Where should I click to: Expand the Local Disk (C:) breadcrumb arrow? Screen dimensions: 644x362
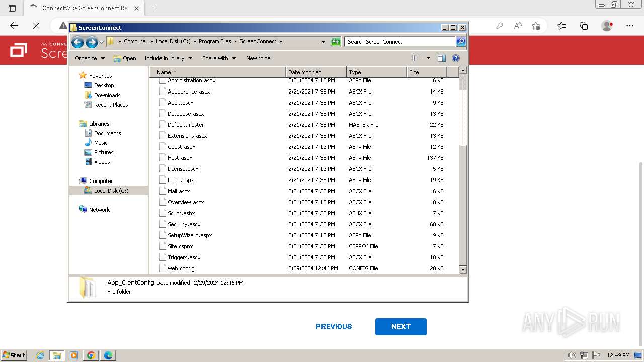pyautogui.click(x=195, y=42)
